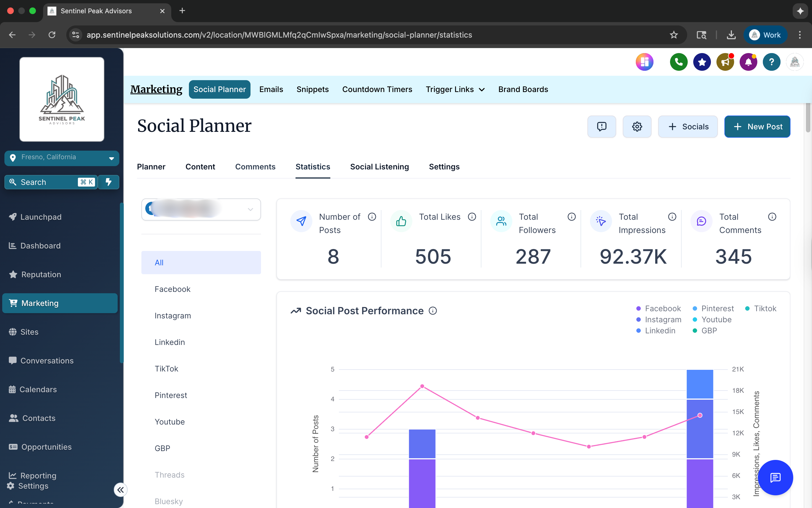Open the Emails menu item
This screenshot has height=508, width=812.
click(271, 89)
